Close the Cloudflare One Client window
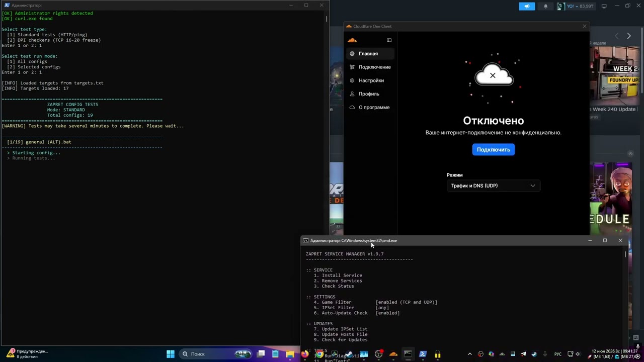 click(584, 26)
